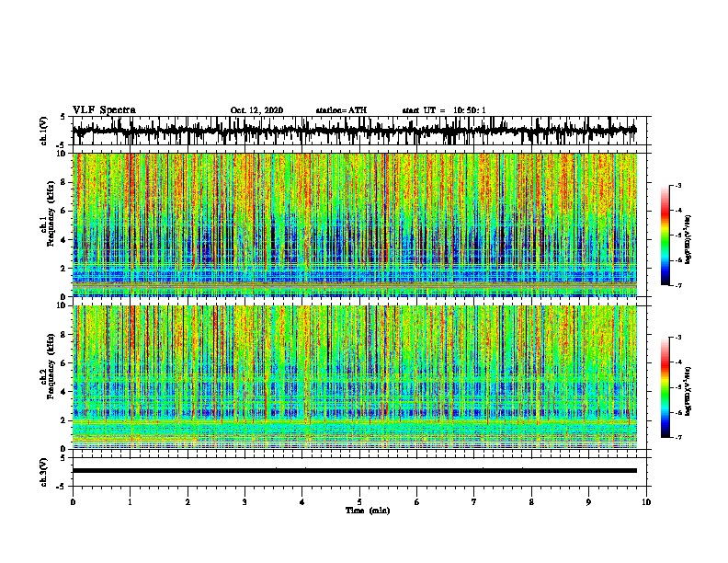The image size is (728, 563).
Task: Click the 'Time (min)' axis title
Action: click(x=368, y=511)
